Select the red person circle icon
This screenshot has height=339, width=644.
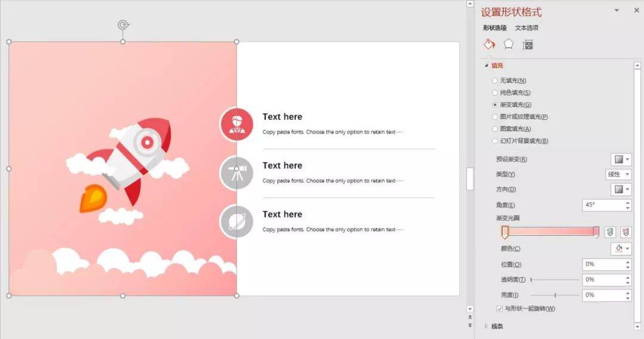click(x=237, y=124)
